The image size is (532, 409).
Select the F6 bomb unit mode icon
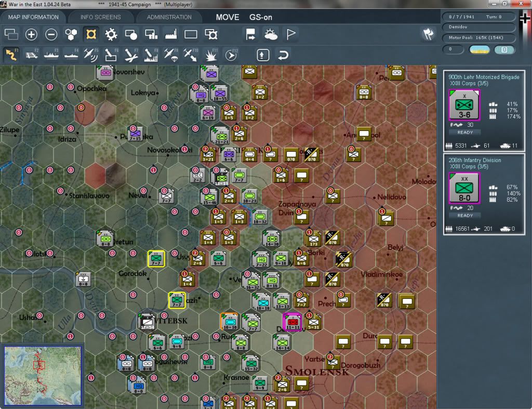pyautogui.click(x=111, y=55)
